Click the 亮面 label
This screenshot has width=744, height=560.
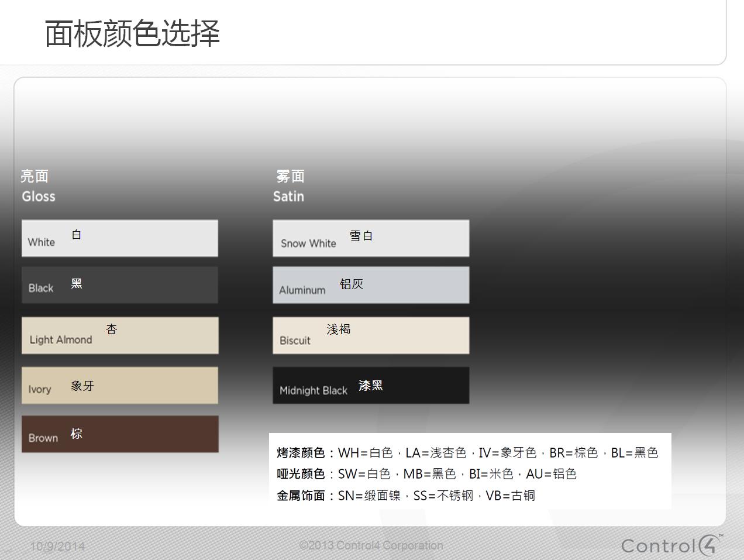35,176
